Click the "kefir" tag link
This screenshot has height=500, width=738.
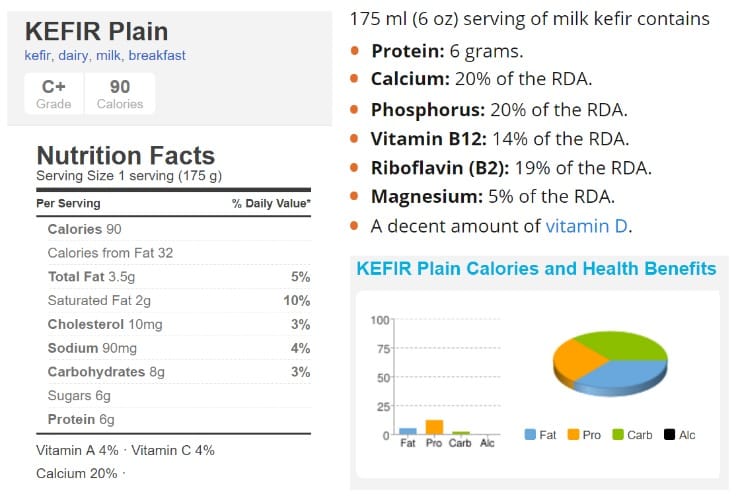[x=38, y=56]
